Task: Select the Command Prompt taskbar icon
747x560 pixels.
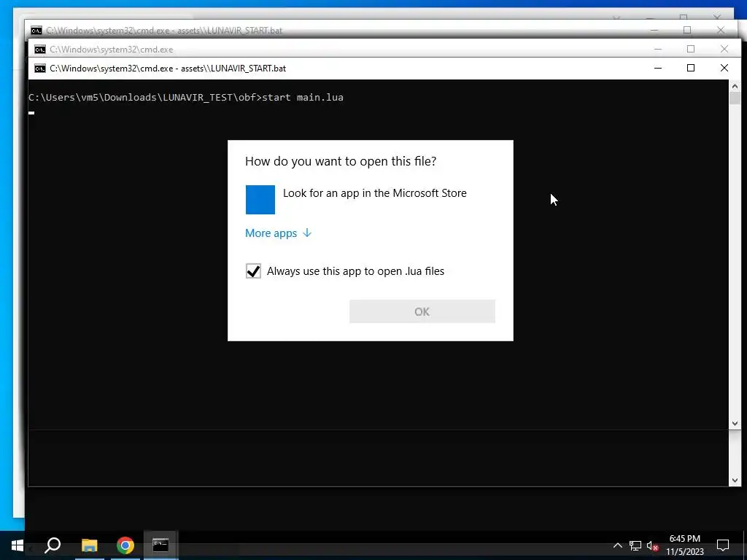Action: pyautogui.click(x=160, y=545)
